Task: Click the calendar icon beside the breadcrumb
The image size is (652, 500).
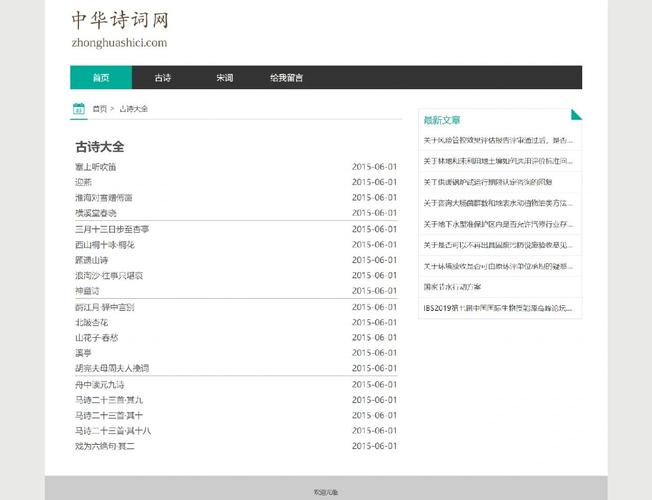Action: (79, 109)
